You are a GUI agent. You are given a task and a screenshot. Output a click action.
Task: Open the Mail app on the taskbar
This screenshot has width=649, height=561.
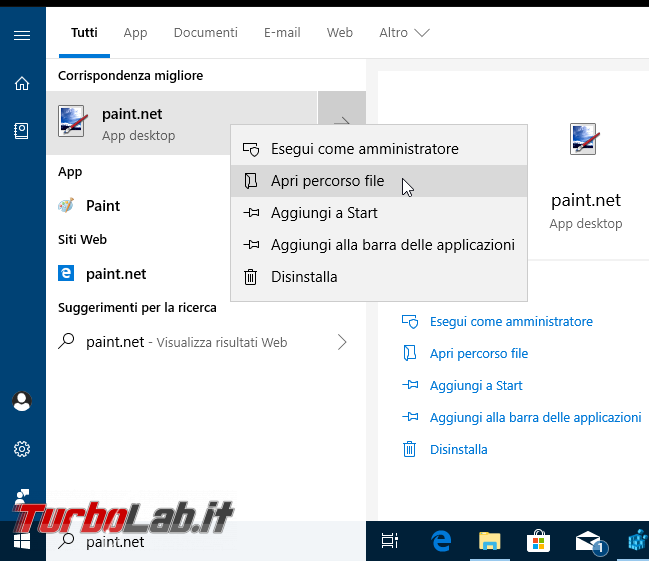point(590,541)
